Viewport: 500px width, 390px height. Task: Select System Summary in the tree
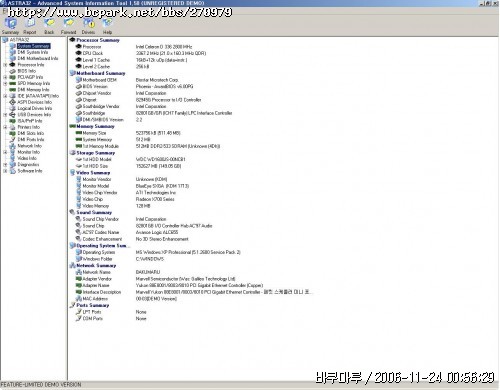[33, 46]
